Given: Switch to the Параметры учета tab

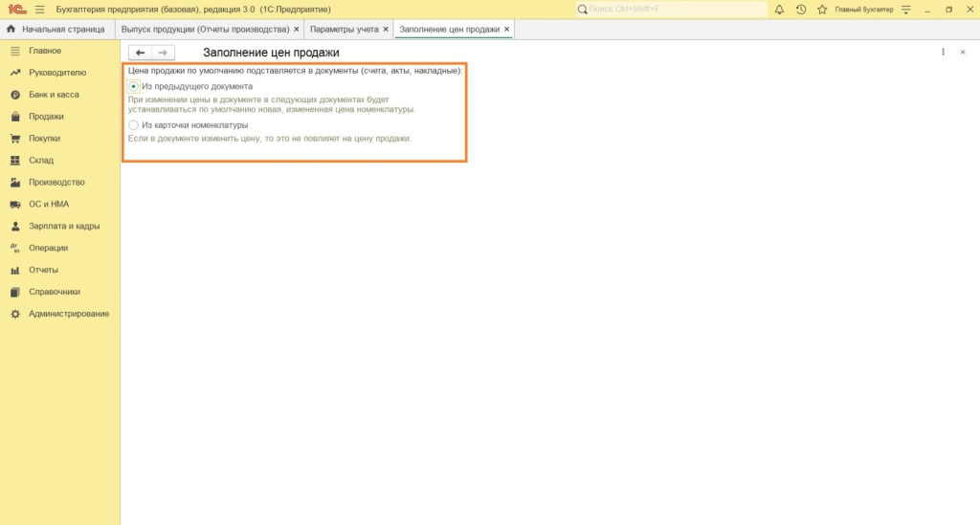Looking at the screenshot, I should click(344, 30).
